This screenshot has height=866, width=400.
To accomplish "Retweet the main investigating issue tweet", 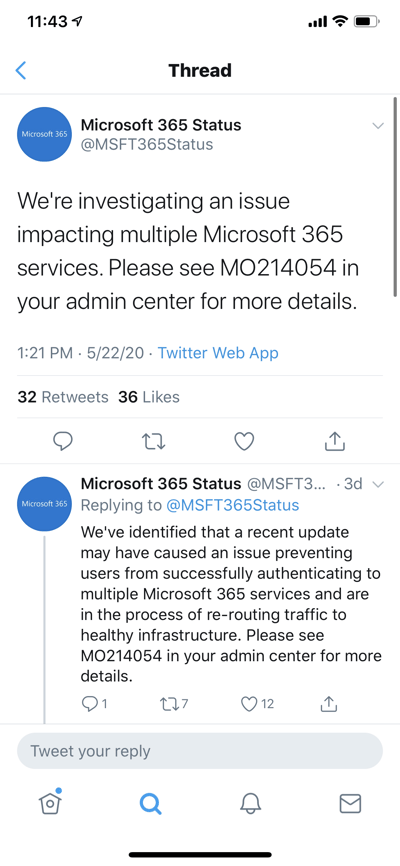I will (154, 441).
